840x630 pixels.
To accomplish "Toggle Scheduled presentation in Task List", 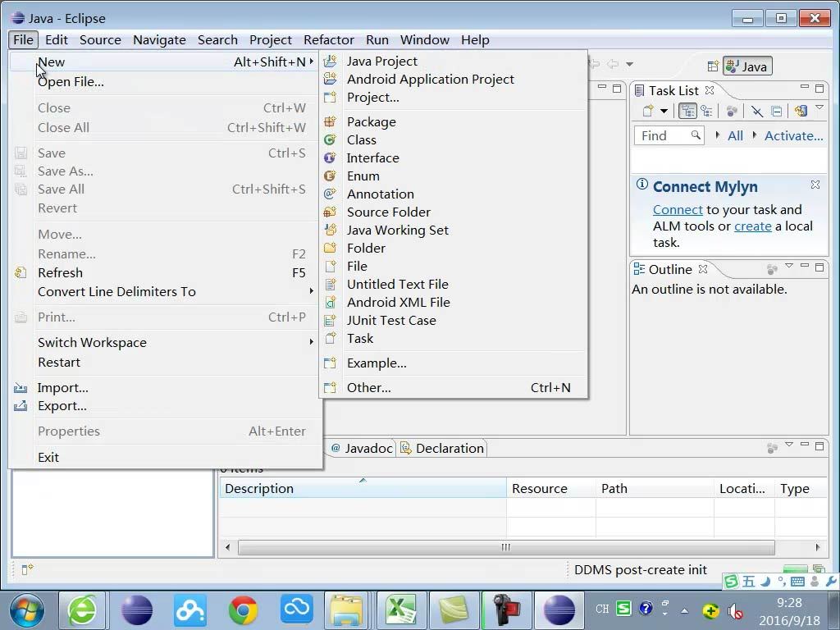I will click(x=706, y=111).
